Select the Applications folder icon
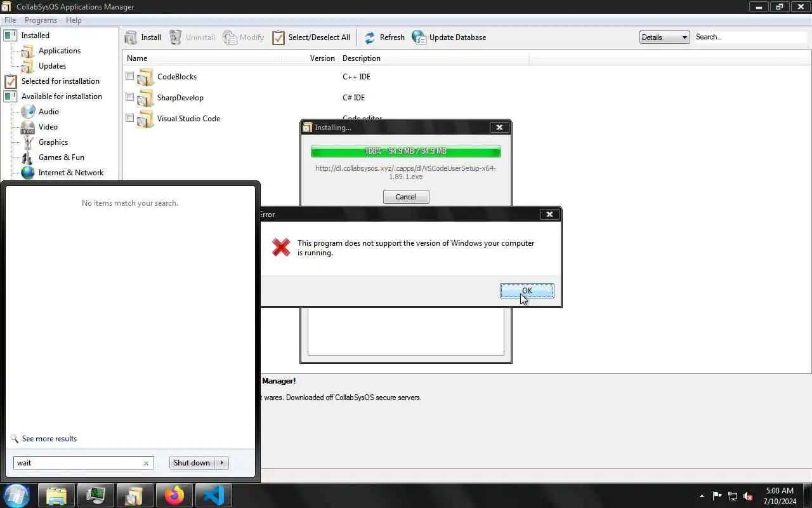The width and height of the screenshot is (812, 508). pos(28,51)
